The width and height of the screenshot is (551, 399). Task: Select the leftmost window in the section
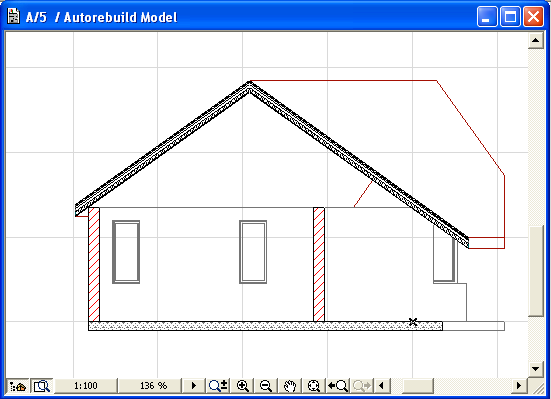(x=126, y=252)
